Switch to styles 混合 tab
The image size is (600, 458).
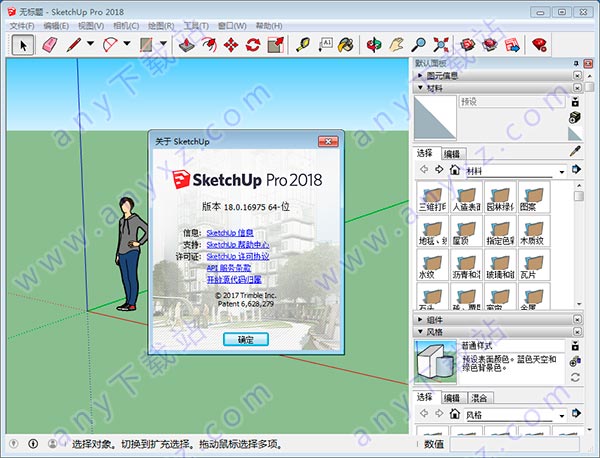tap(479, 398)
